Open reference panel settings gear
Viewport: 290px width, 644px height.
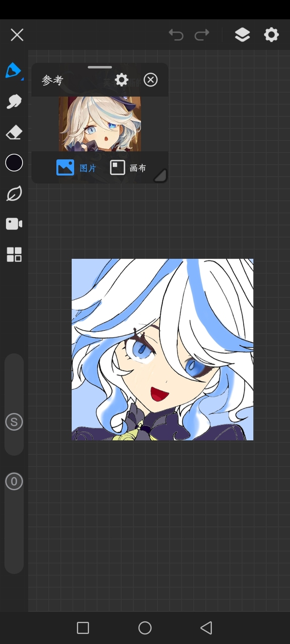[x=121, y=80]
